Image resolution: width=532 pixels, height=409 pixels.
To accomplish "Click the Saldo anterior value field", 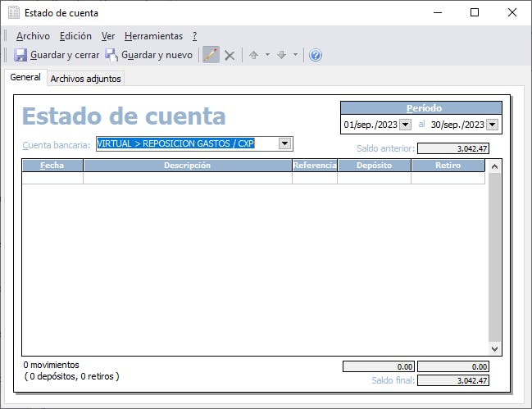I will [x=453, y=148].
